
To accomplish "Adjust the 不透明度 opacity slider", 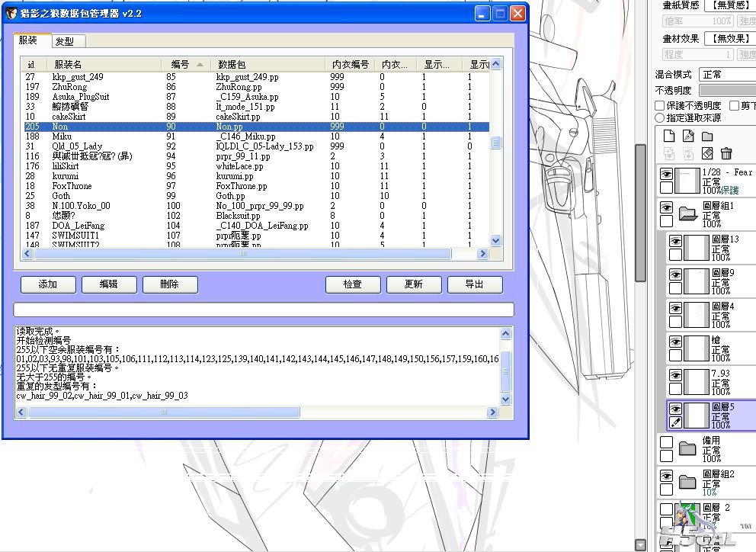I will pyautogui.click(x=727, y=90).
